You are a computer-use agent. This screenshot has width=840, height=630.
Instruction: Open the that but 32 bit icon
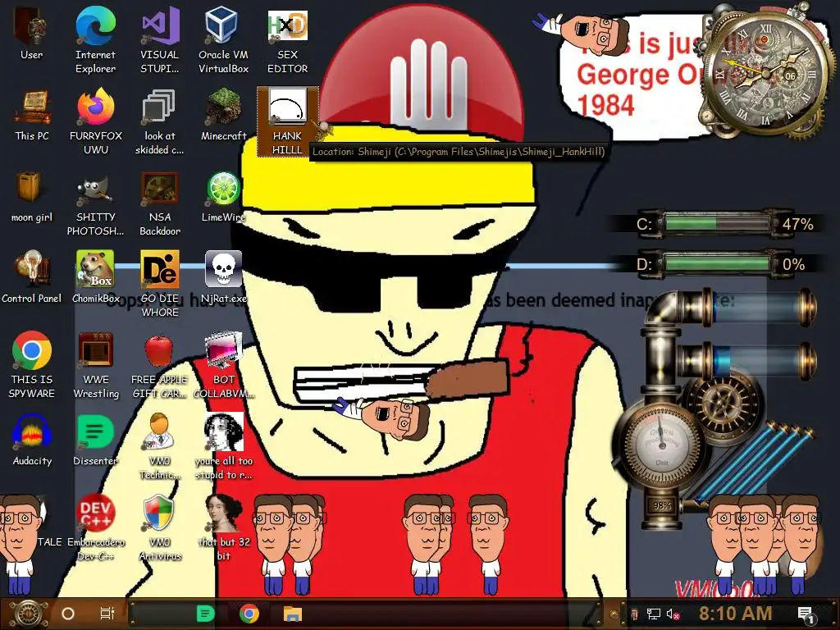point(223,527)
